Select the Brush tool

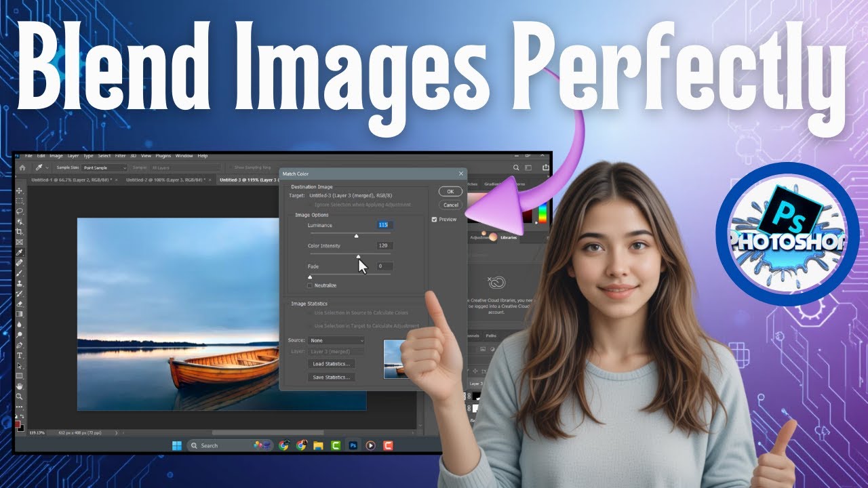(x=20, y=273)
